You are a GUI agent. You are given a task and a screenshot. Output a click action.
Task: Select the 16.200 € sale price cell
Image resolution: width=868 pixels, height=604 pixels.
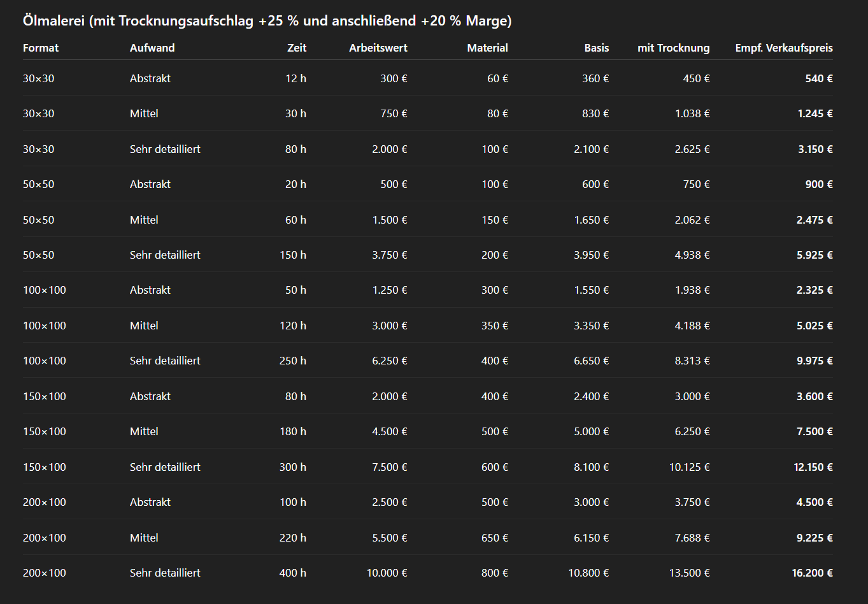coord(812,573)
